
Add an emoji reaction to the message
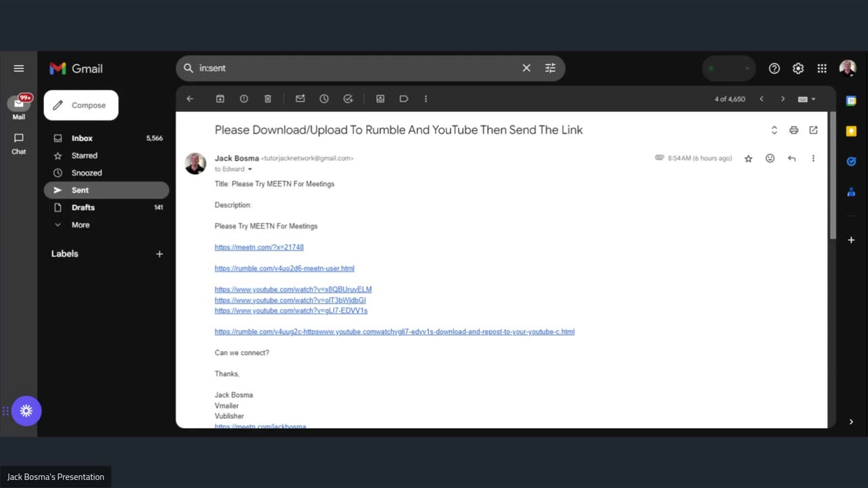[x=770, y=159]
